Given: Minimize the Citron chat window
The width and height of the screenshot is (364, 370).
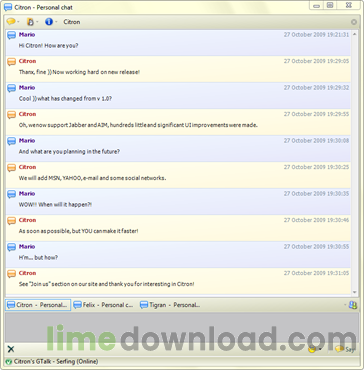Looking at the screenshot, I should pos(317,5).
